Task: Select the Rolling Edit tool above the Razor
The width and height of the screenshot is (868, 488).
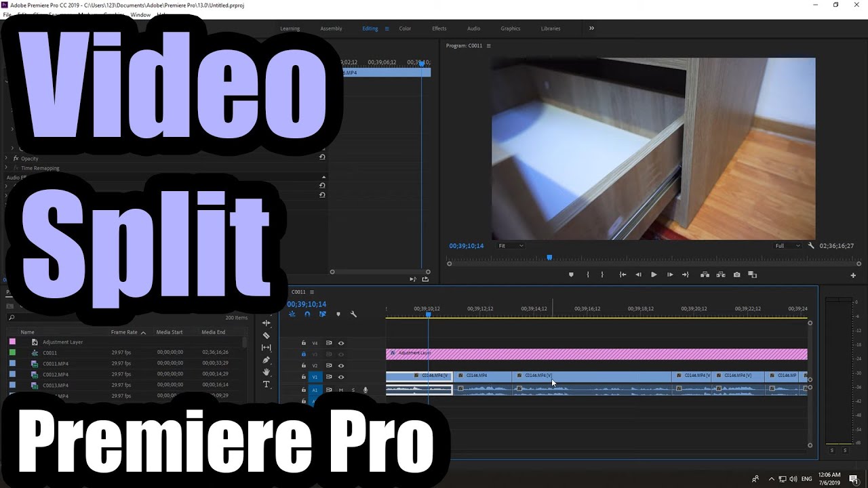Action: click(267, 323)
